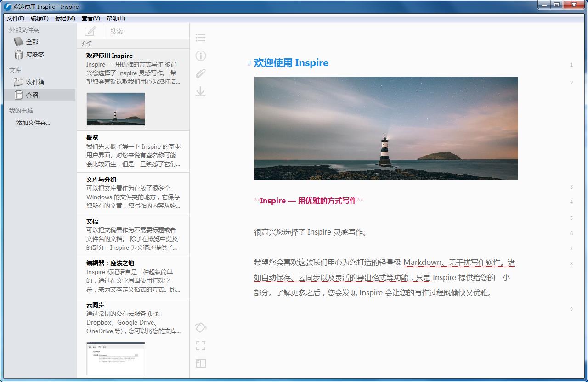
Task: Open the export download icon
Action: (x=200, y=91)
